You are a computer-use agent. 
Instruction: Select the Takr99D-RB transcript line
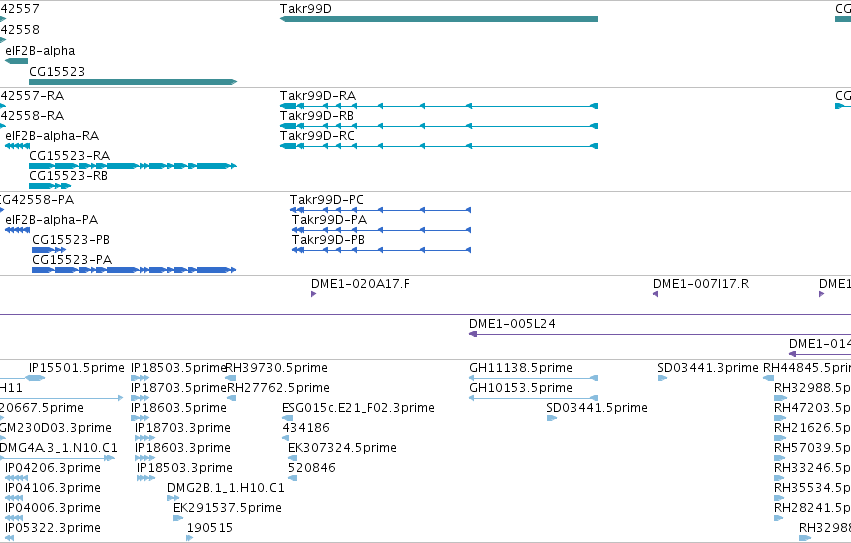click(439, 126)
